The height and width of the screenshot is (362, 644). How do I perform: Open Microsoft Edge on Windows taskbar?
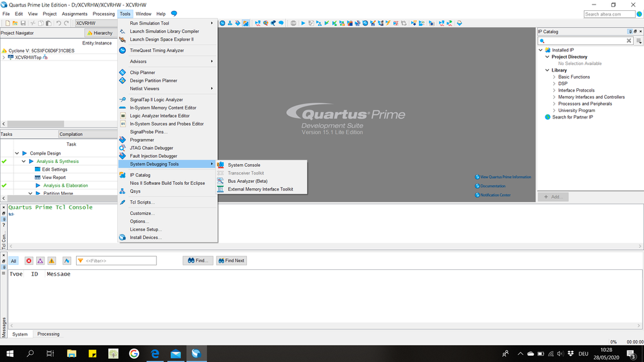[155, 354]
